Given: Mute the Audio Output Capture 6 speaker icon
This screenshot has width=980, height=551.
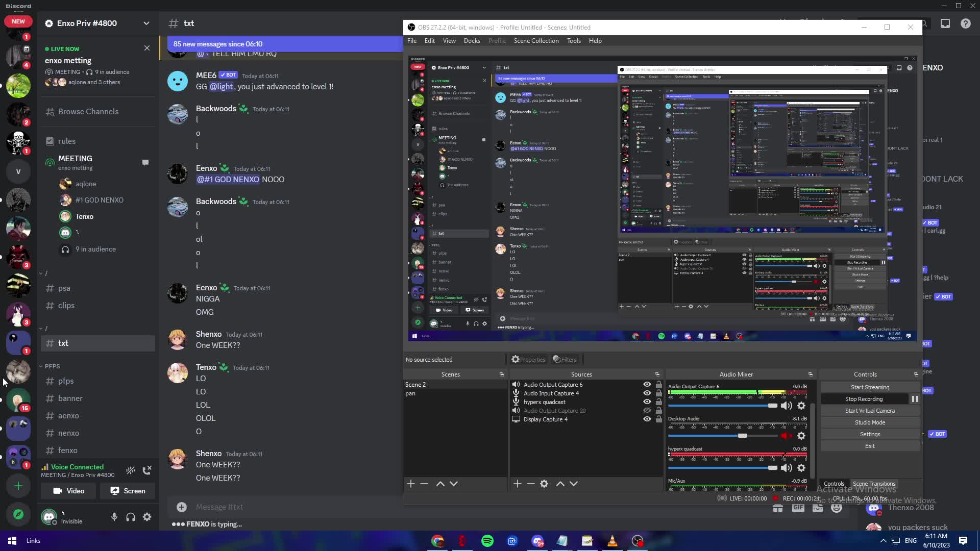Looking at the screenshot, I should [786, 406].
